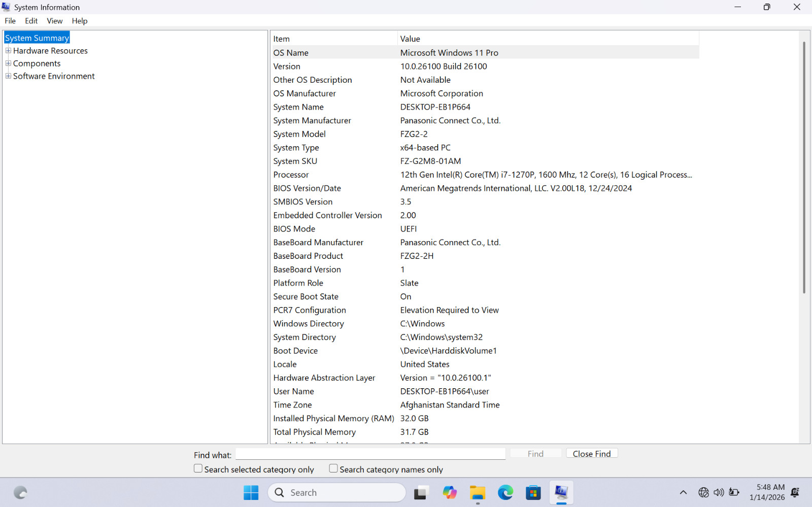
Task: Select the OS Manufacturer row
Action: pyautogui.click(x=485, y=93)
